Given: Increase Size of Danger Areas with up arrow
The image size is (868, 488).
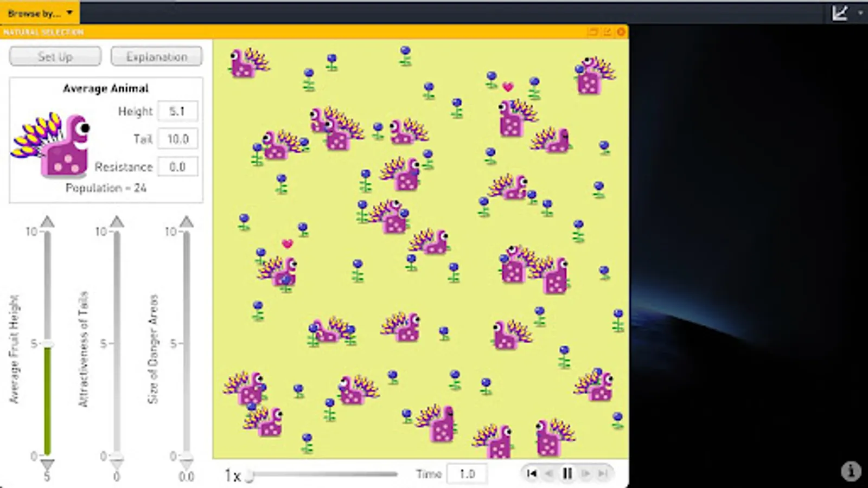Looking at the screenshot, I should point(187,222).
